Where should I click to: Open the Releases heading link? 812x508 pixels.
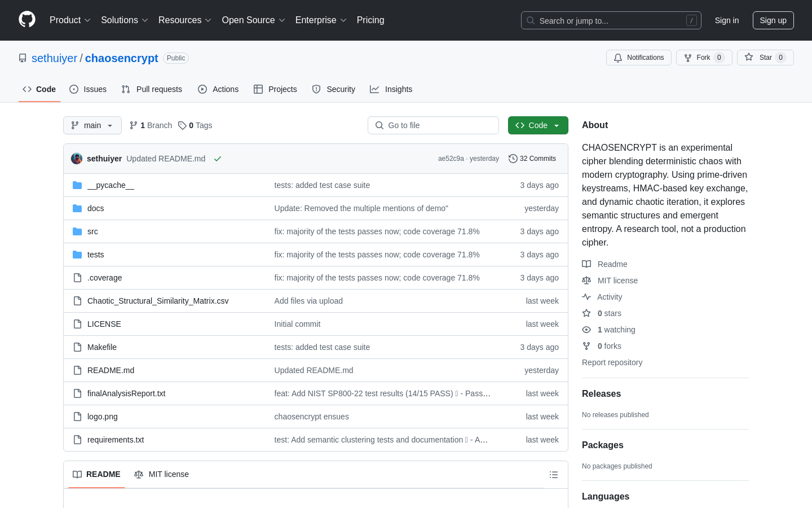click(x=601, y=394)
